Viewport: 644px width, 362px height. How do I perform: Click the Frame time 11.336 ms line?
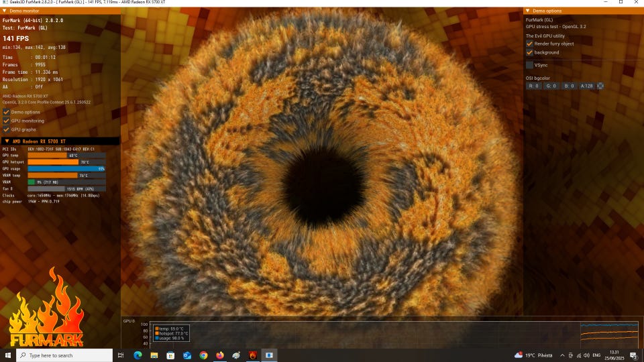tap(30, 72)
